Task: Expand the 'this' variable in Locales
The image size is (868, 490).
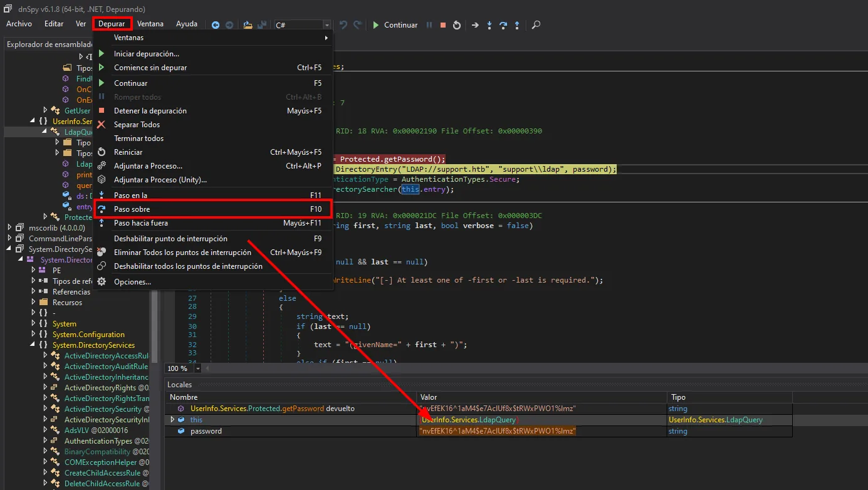Action: [x=172, y=420]
